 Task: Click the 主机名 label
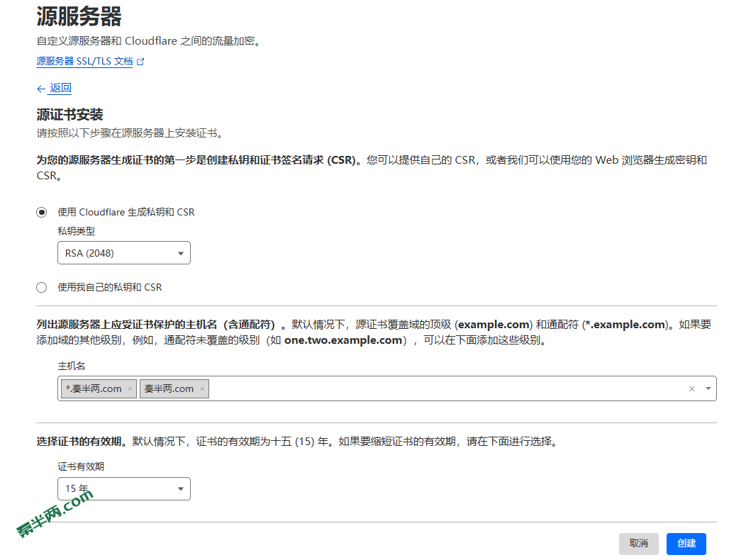72,366
